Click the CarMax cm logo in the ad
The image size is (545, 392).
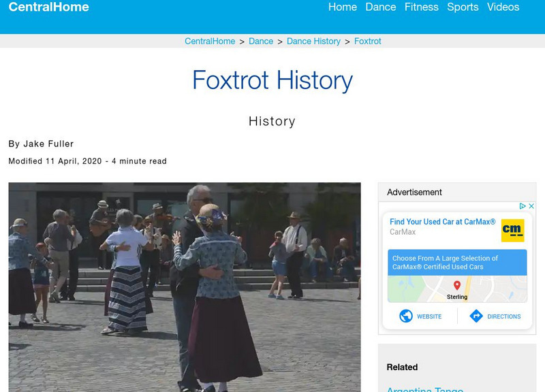513,231
